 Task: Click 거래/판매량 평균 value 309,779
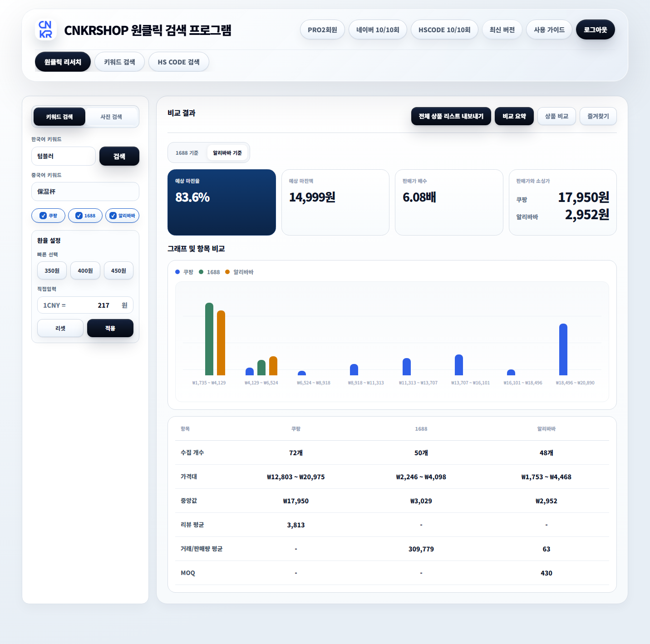click(421, 549)
